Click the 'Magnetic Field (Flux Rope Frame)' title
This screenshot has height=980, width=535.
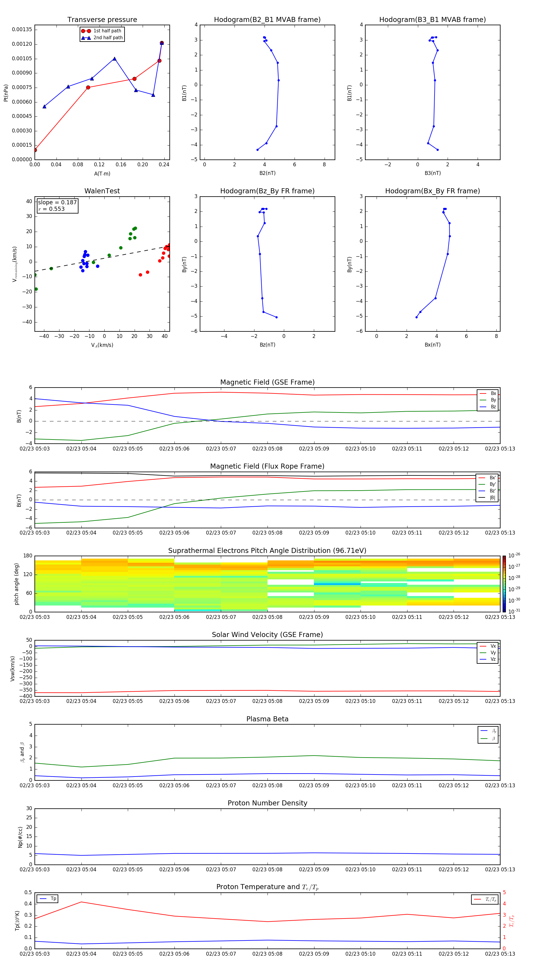(267, 467)
